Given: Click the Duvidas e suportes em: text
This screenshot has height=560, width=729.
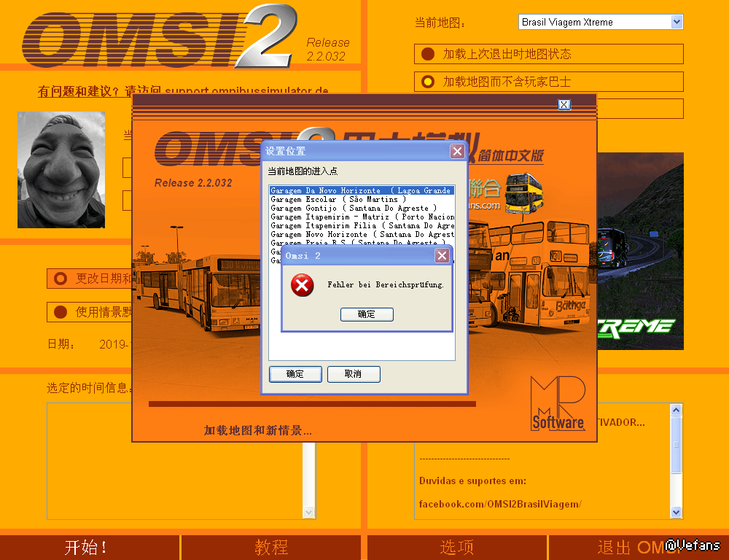Looking at the screenshot, I should tap(473, 481).
